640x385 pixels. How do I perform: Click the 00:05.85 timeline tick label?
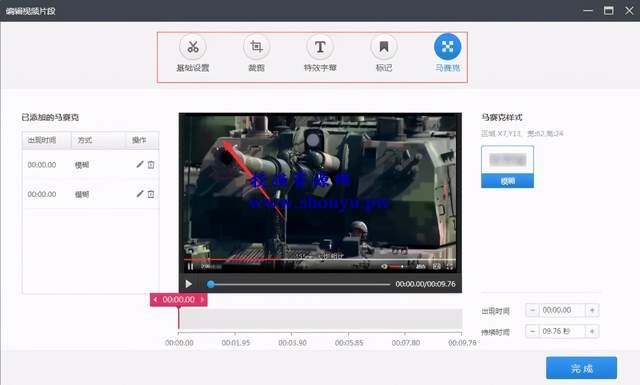[x=349, y=343]
